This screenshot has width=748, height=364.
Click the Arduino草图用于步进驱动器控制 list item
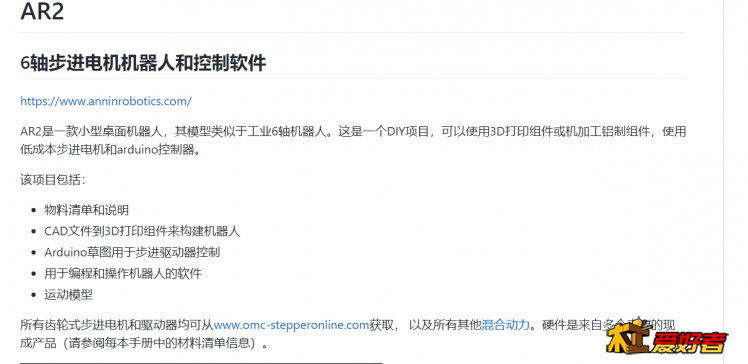click(132, 252)
